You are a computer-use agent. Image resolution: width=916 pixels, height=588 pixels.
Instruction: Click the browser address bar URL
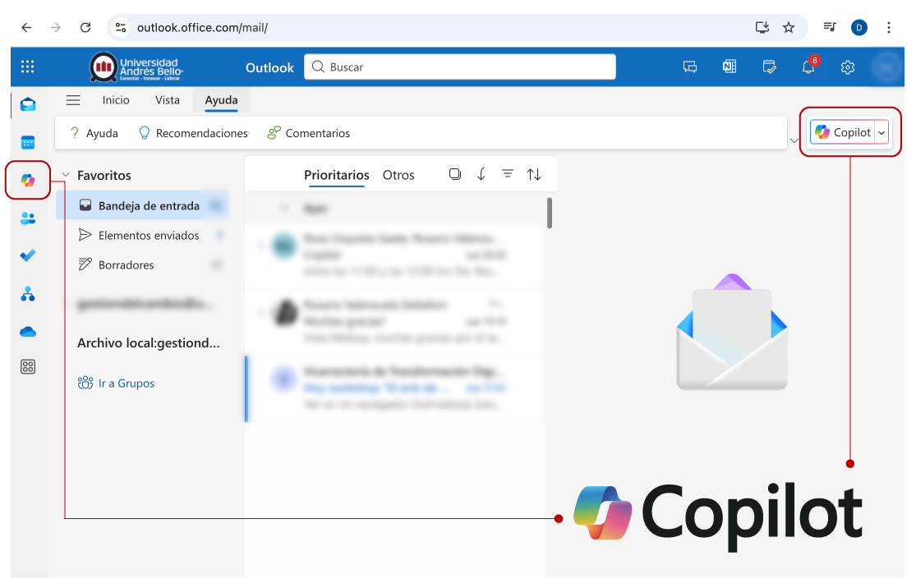click(x=202, y=27)
